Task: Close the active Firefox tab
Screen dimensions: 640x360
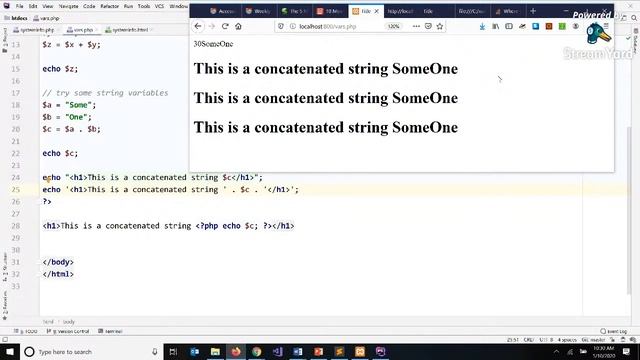Action: pyautogui.click(x=376, y=11)
